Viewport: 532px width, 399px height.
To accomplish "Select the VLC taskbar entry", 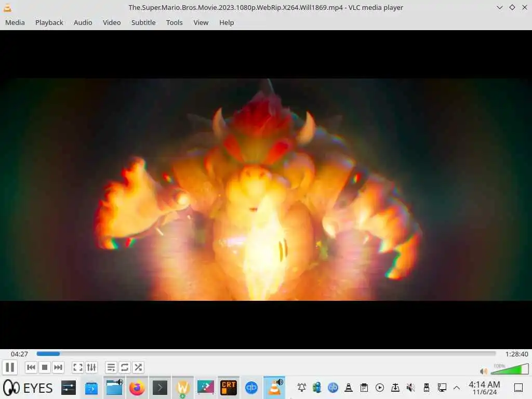I will (x=274, y=388).
